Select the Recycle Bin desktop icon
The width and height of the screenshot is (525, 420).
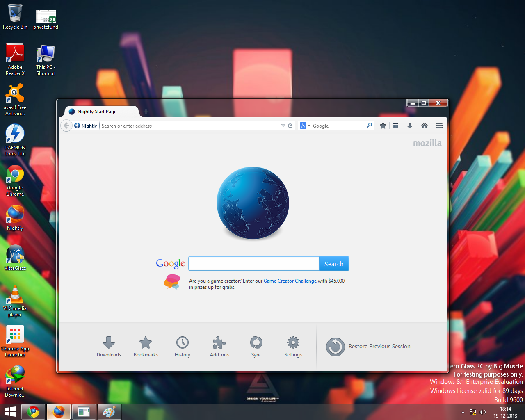coord(15,17)
